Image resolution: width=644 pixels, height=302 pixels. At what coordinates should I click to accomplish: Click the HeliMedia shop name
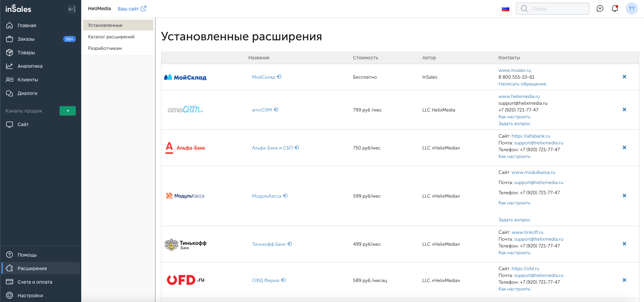pos(99,8)
